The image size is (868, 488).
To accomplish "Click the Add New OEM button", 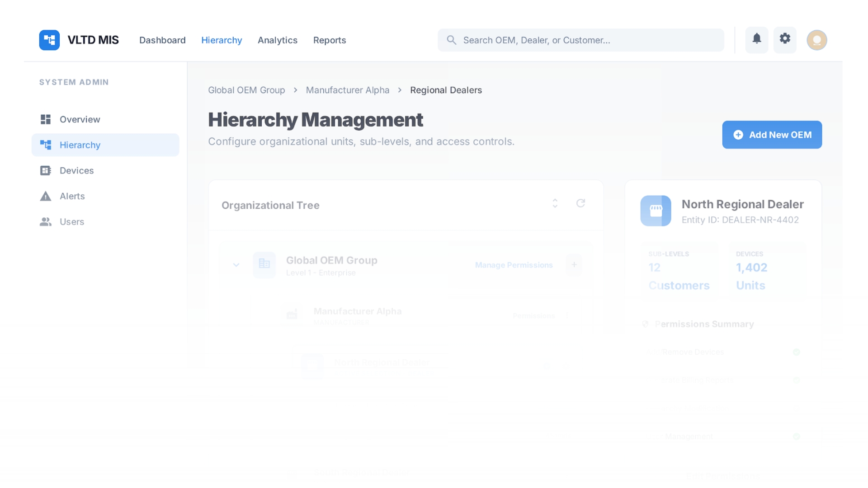I will [x=772, y=135].
